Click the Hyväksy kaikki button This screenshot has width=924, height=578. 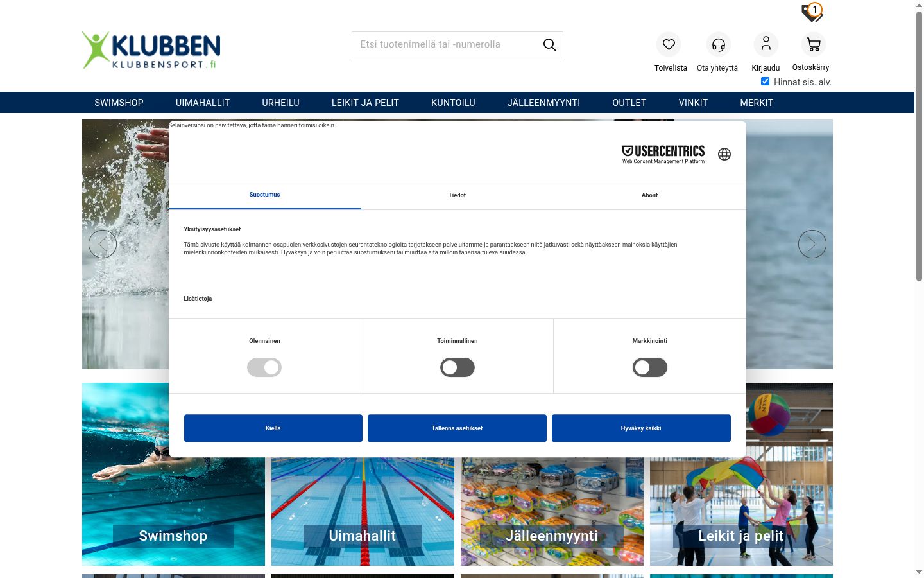(x=641, y=428)
